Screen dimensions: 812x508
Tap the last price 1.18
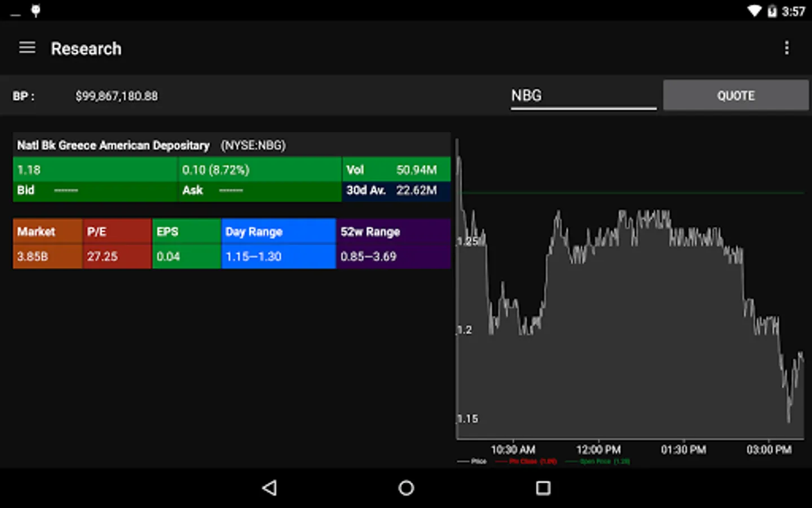point(29,170)
